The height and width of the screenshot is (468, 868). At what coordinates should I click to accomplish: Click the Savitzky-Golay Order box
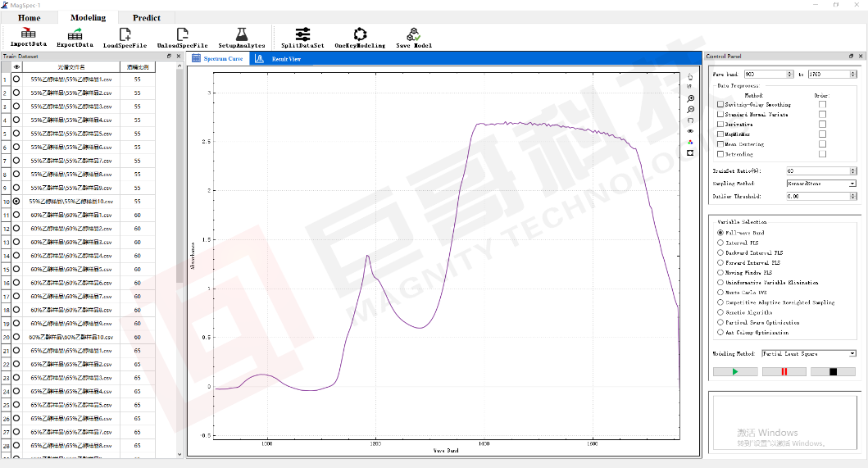[x=822, y=104]
